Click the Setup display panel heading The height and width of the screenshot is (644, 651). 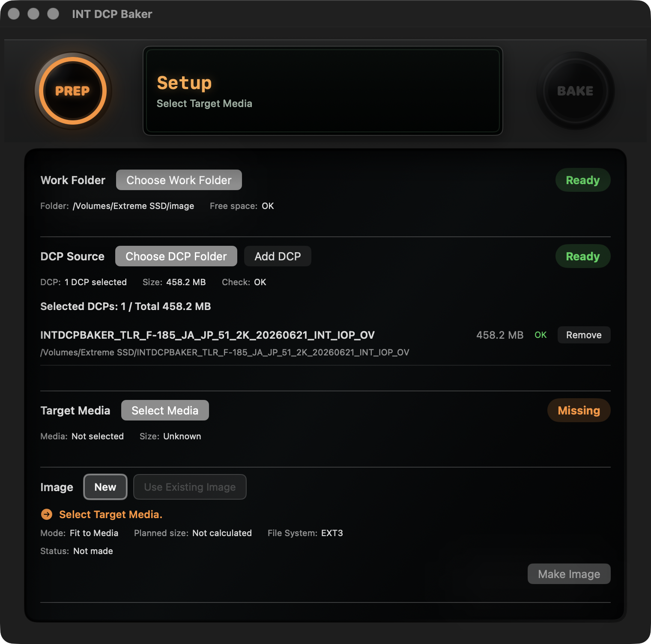[184, 83]
